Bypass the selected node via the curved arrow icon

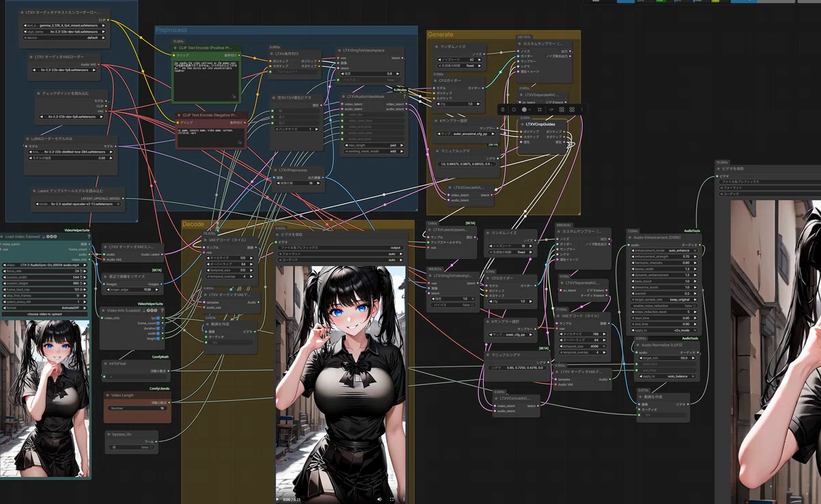coord(551,109)
